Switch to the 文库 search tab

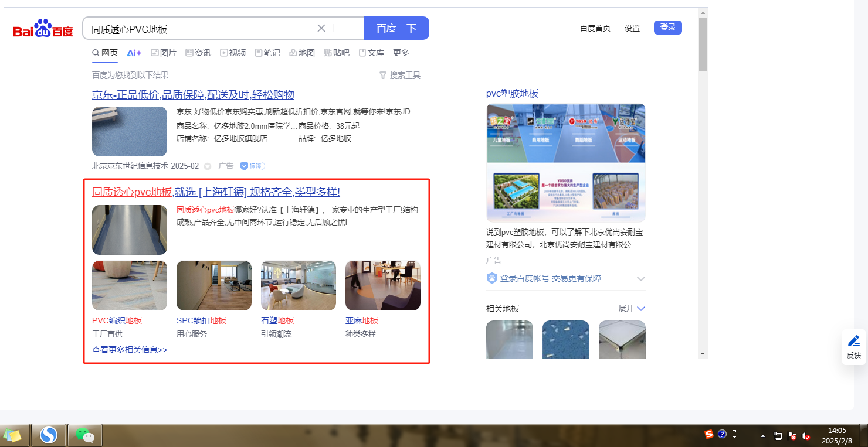click(x=371, y=53)
